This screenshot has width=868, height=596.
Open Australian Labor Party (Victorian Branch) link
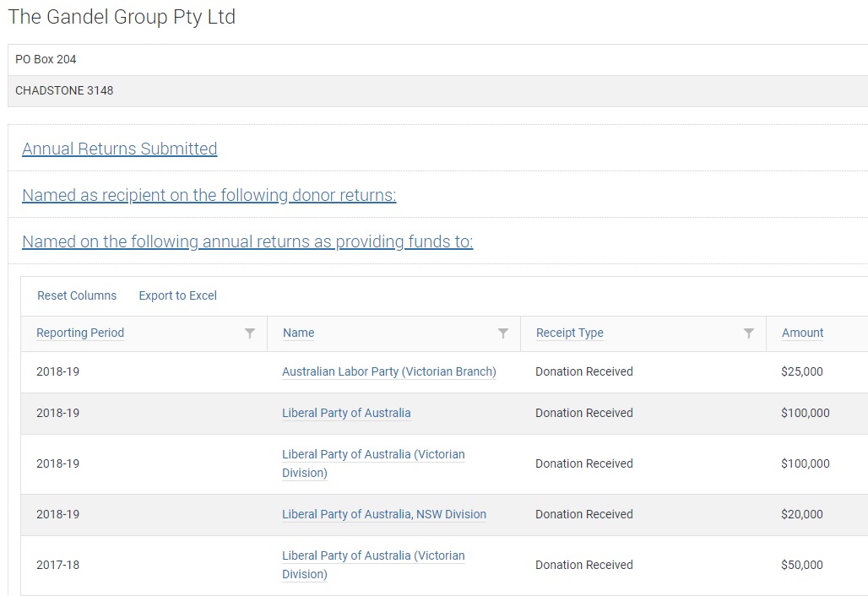coord(389,371)
